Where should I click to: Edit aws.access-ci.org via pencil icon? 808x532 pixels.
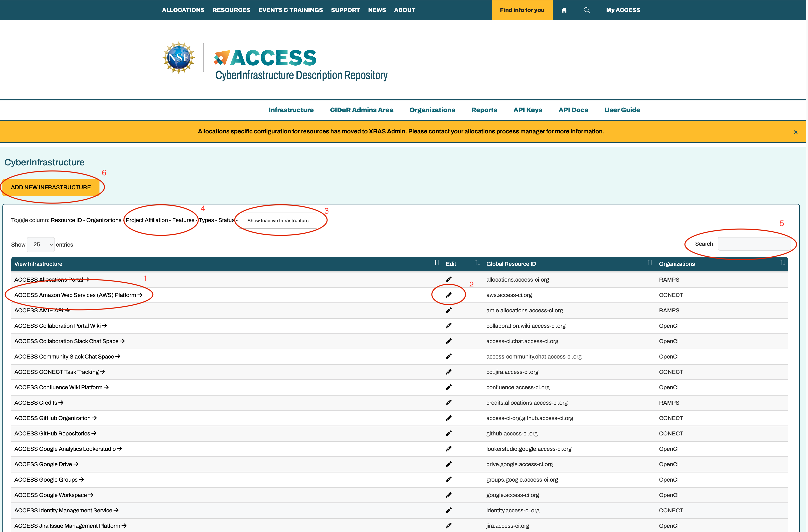pos(449,295)
